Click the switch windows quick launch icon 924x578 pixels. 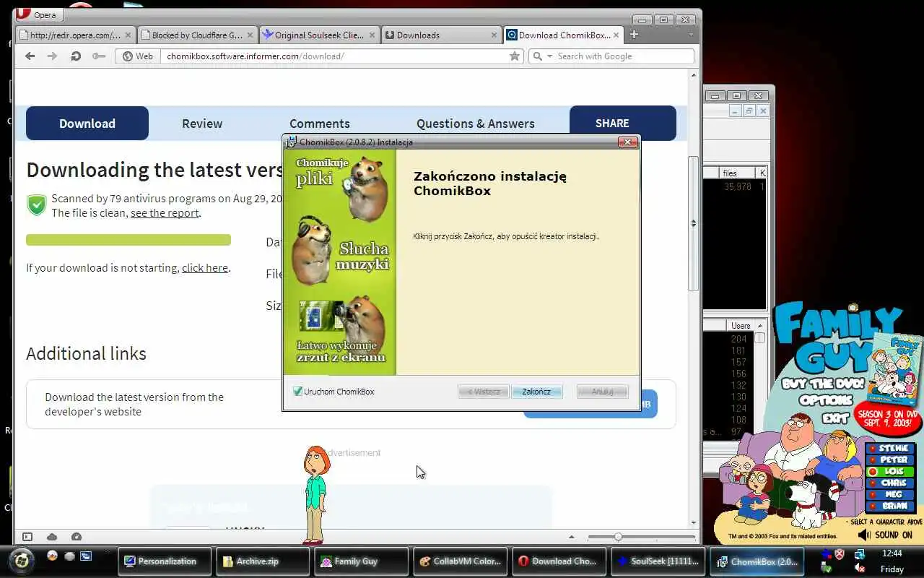[86, 556]
